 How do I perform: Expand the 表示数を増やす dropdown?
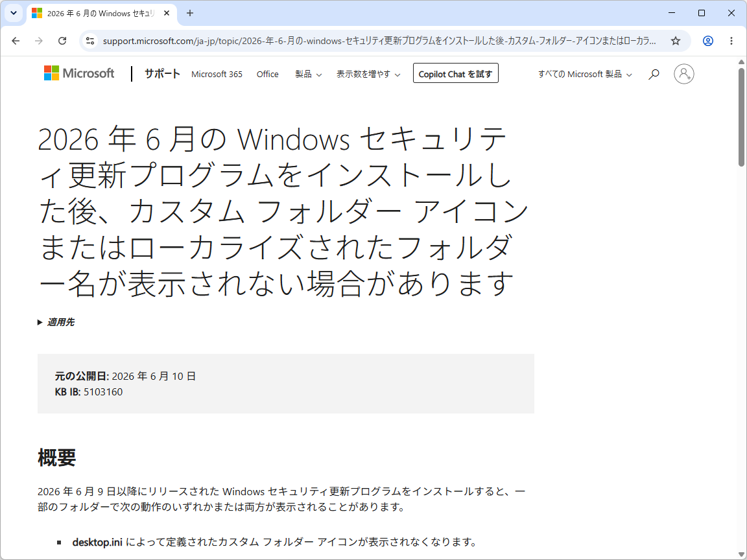tap(368, 75)
